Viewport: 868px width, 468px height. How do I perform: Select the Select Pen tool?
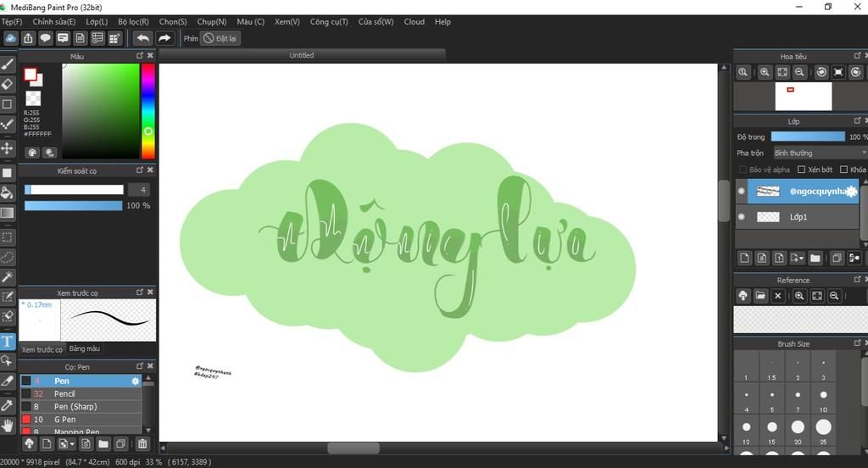point(7,298)
